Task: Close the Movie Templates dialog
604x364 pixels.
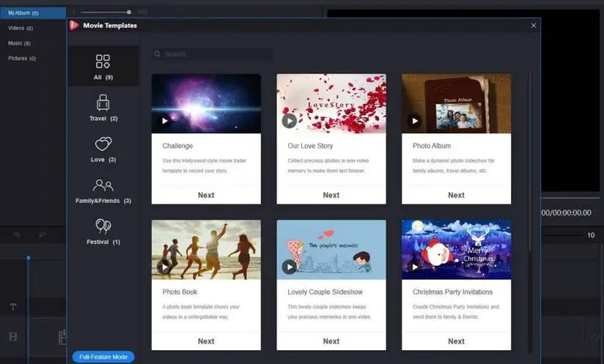Action: (534, 26)
